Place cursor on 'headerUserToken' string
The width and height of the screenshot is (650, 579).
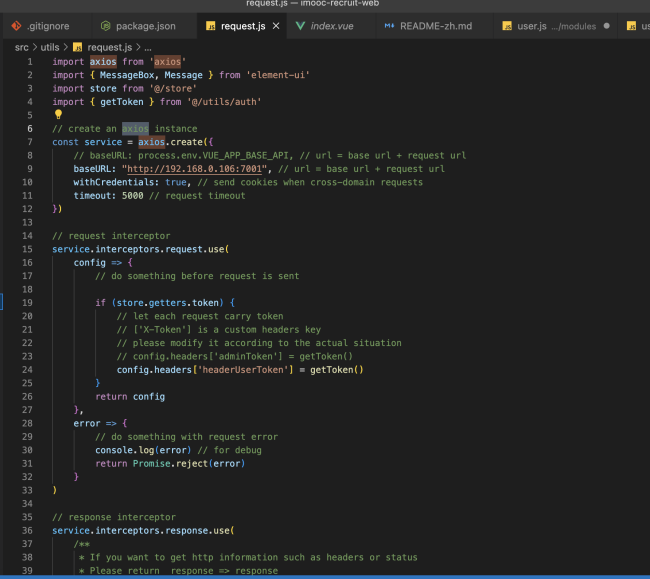[242, 369]
